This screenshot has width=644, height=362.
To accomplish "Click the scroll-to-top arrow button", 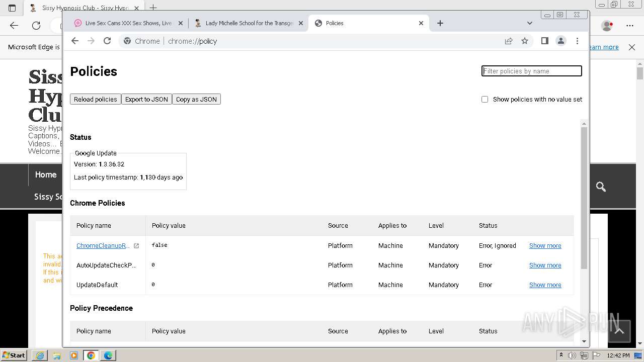I will [x=619, y=331].
